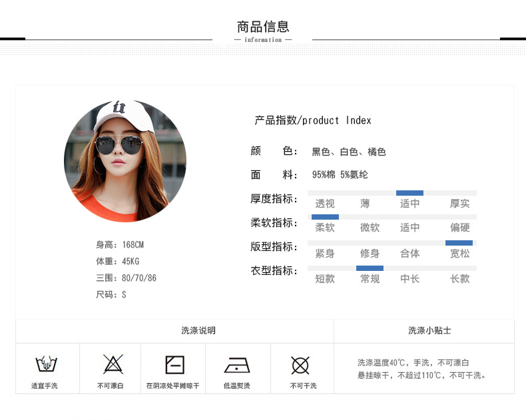Viewport: 526px width, 420px height.
Task: Click the low temperature iron icon
Action: (x=237, y=365)
